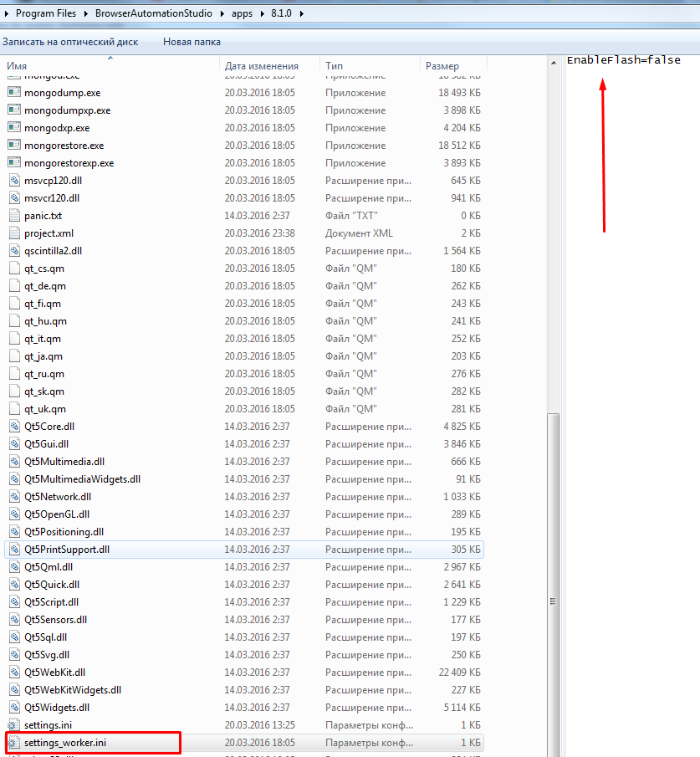Sort files by the Имя column header
The width and height of the screenshot is (700, 757).
pos(17,66)
